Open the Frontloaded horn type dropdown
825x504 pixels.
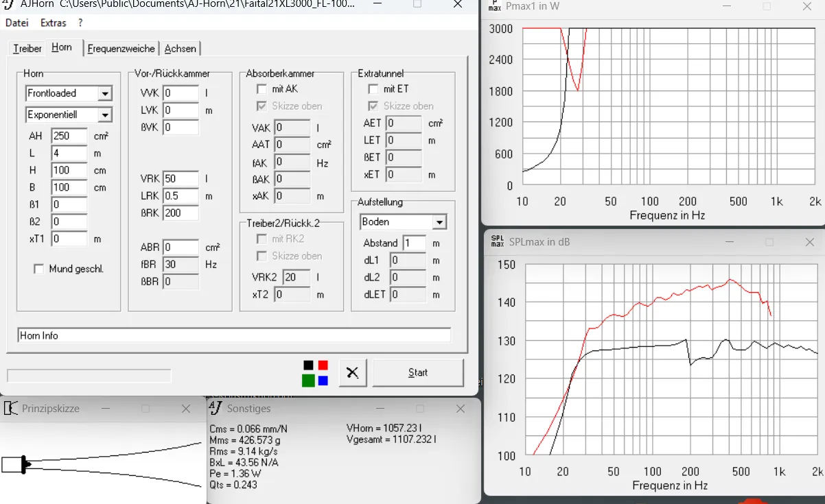(x=69, y=93)
